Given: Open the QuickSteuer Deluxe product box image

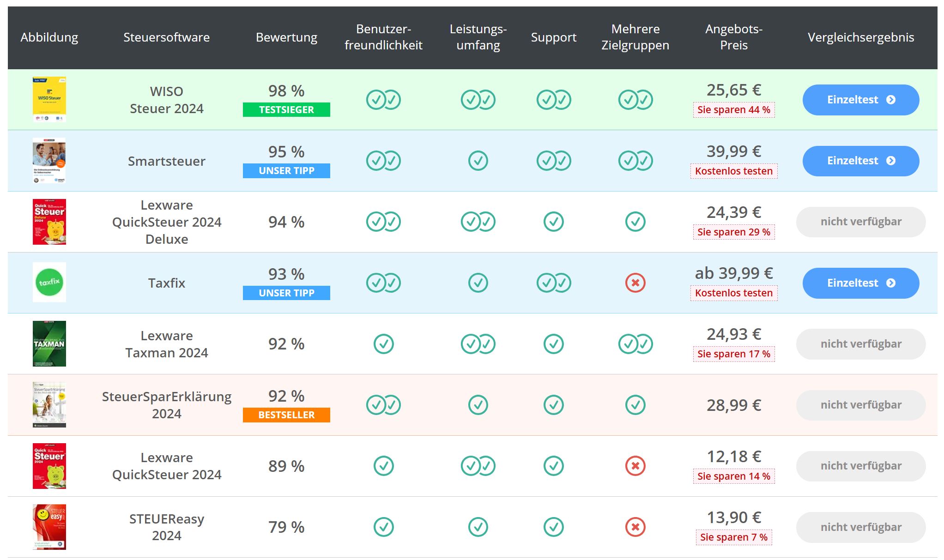Looking at the screenshot, I should point(49,222).
